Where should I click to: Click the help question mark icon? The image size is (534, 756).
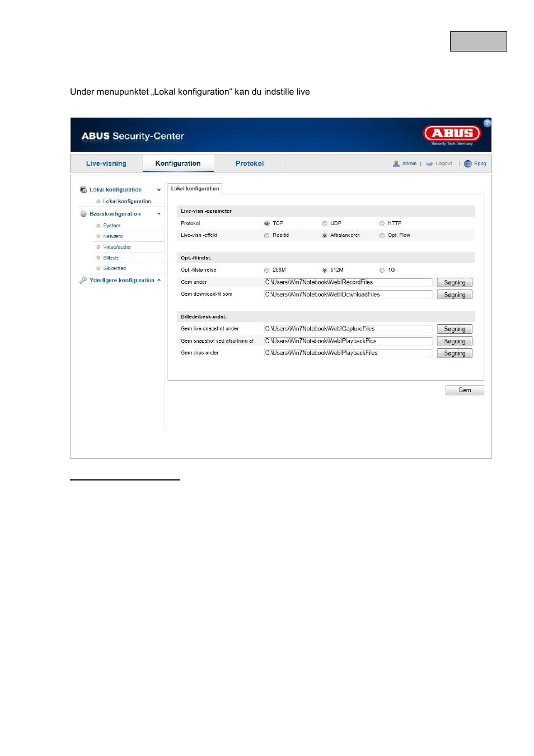487,123
